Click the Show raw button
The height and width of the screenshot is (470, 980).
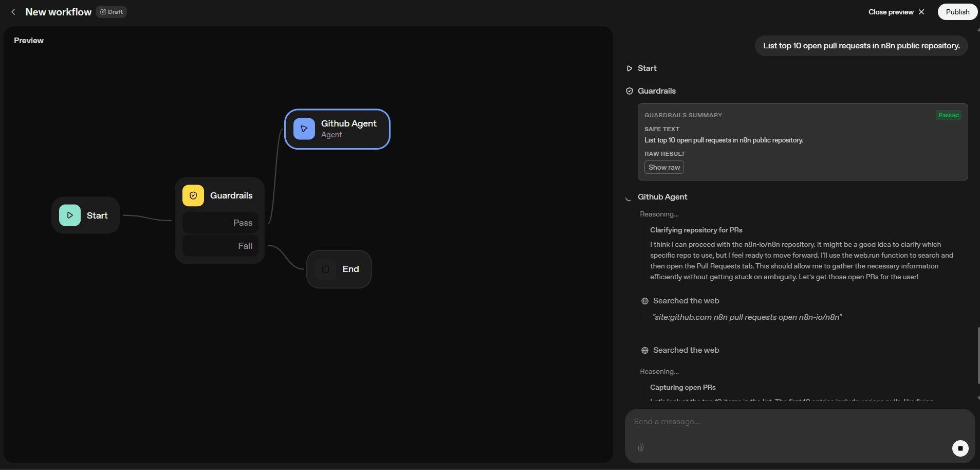pos(664,167)
